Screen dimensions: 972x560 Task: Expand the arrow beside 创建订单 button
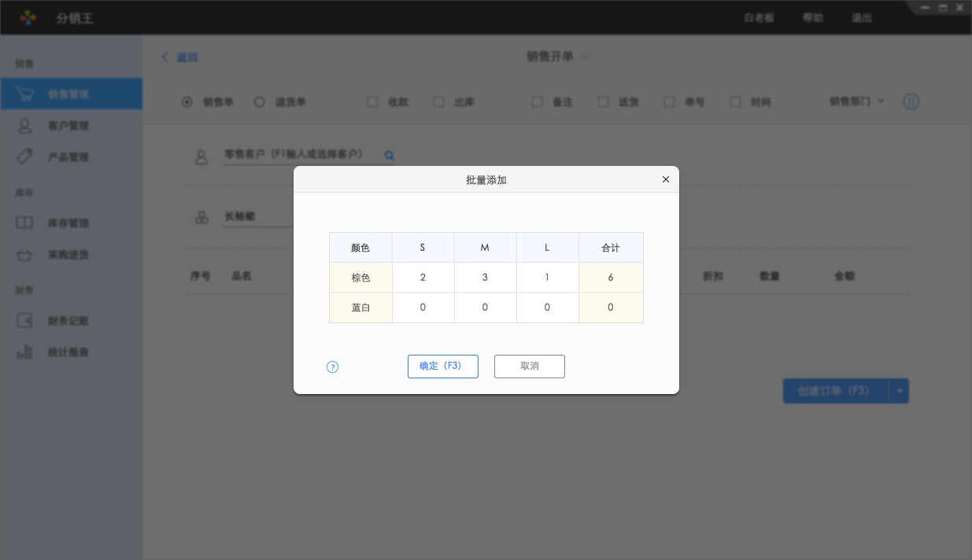tap(899, 391)
